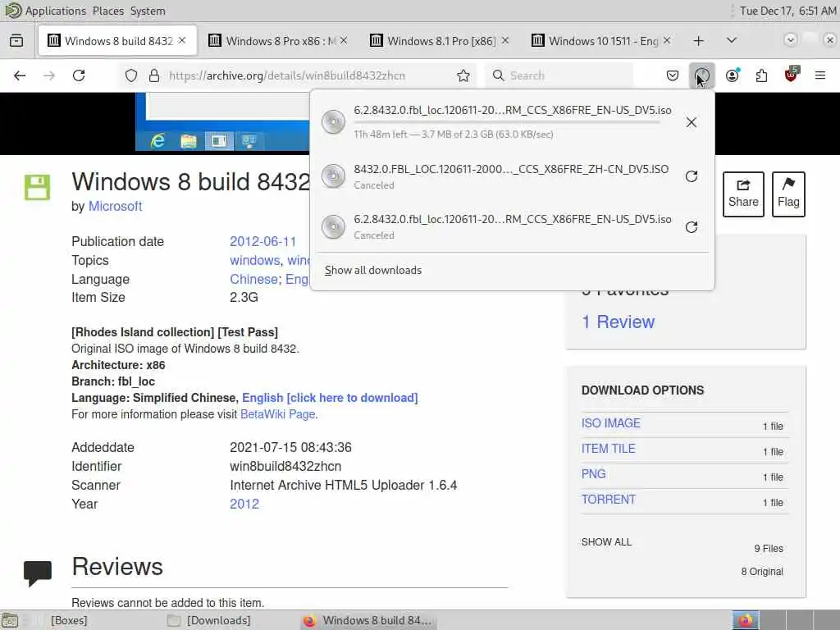Close the Windows 8 build 8432 tab
This screenshot has width=840, height=630.
(182, 41)
